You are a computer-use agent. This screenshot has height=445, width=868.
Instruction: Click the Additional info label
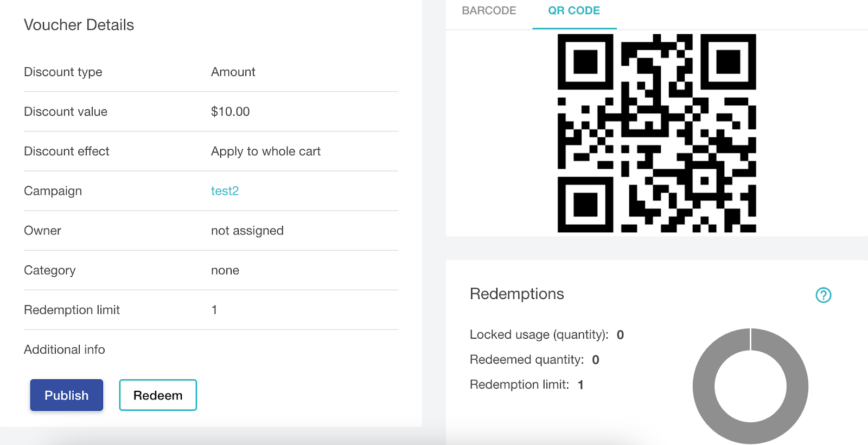[65, 349]
